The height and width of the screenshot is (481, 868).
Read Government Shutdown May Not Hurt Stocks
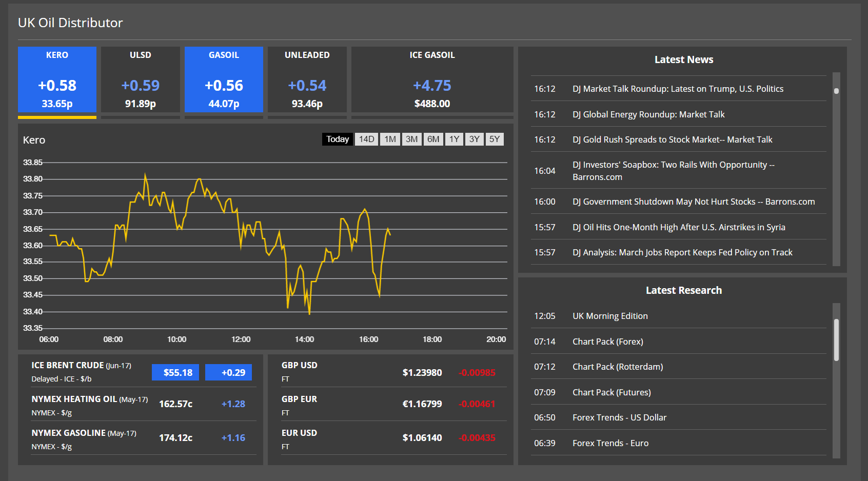pos(693,202)
